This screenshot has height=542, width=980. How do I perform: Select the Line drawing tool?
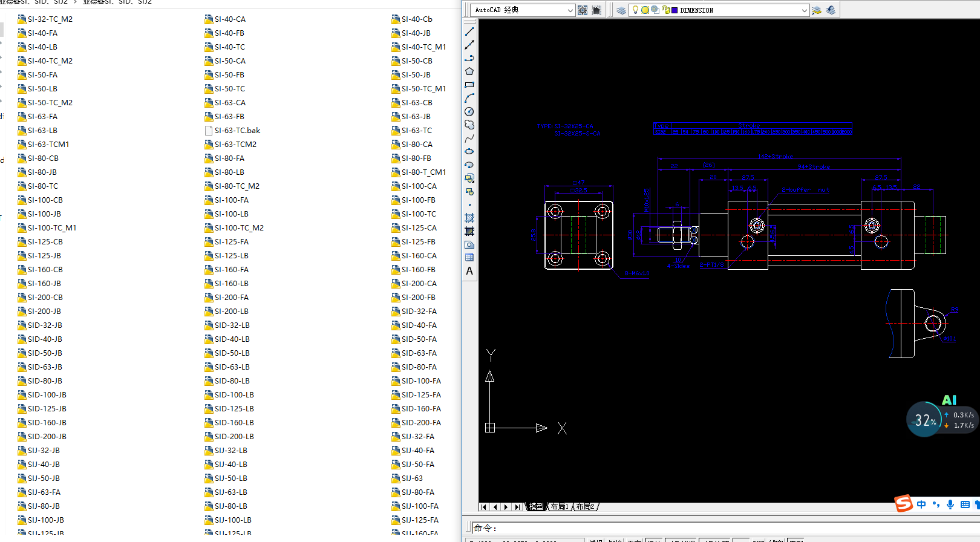tap(469, 31)
